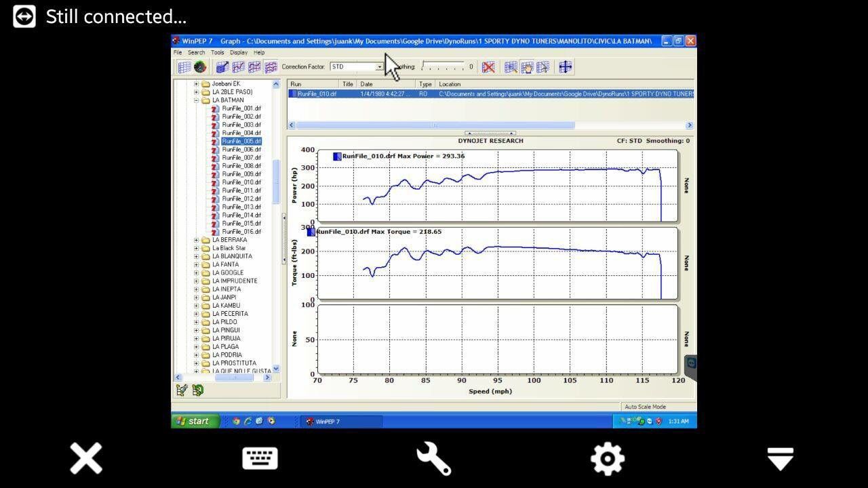Click the red X delete graph icon

[488, 67]
